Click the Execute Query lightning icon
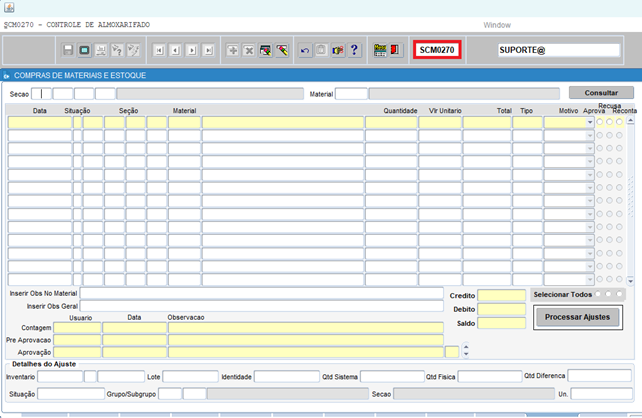Image resolution: width=642 pixels, height=418 pixels. click(x=133, y=50)
